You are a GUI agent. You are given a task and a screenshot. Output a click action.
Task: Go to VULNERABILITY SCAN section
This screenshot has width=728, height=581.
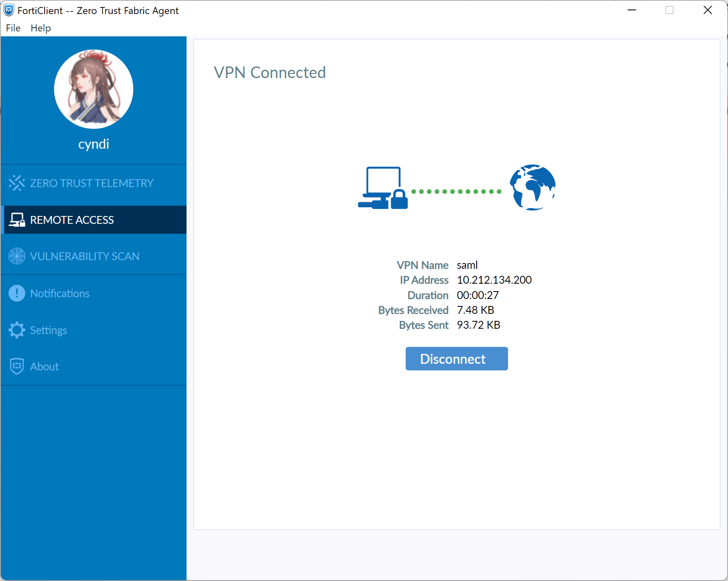85,256
